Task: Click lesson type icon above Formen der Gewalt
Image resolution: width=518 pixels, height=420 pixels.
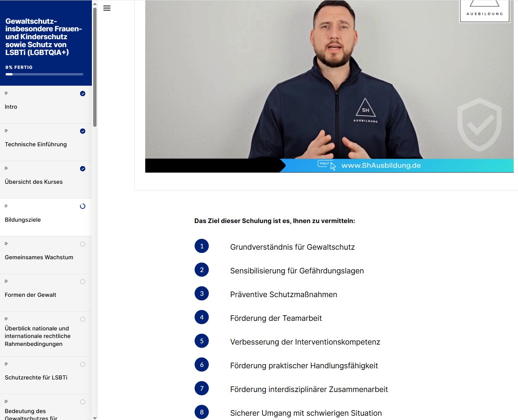Action: pyautogui.click(x=6, y=281)
